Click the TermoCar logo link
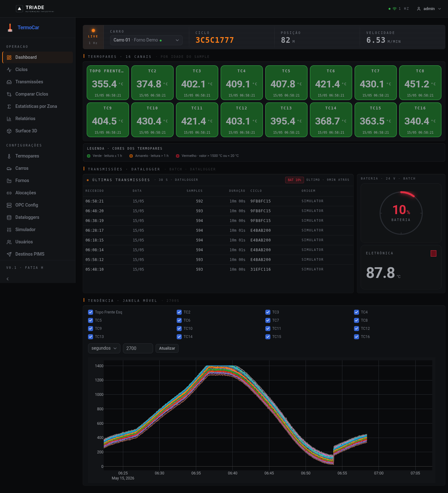The width and height of the screenshot is (448, 493). (23, 28)
